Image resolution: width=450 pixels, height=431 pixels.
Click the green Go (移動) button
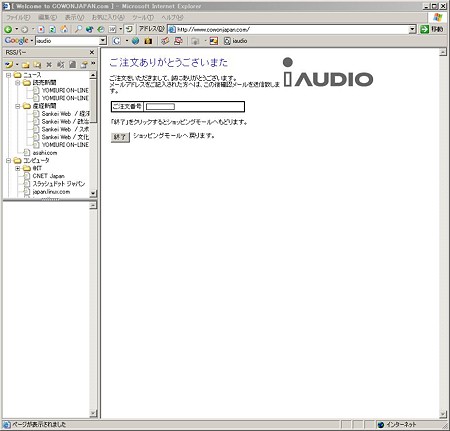[432, 29]
